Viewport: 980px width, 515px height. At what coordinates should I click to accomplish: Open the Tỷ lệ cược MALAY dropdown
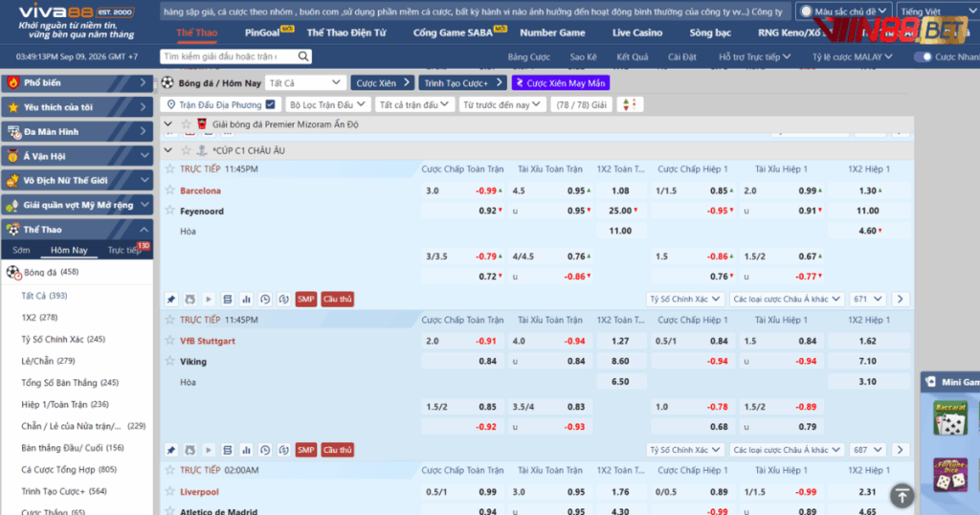[x=852, y=56]
